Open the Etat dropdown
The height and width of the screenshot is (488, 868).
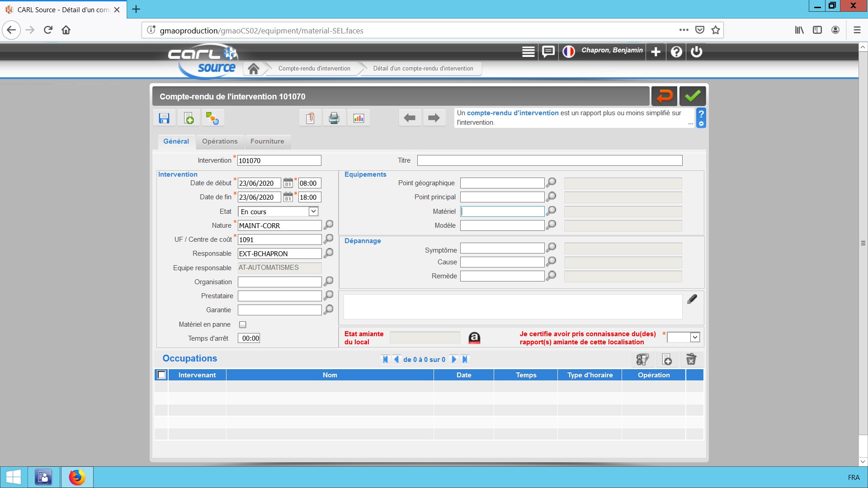tap(313, 211)
